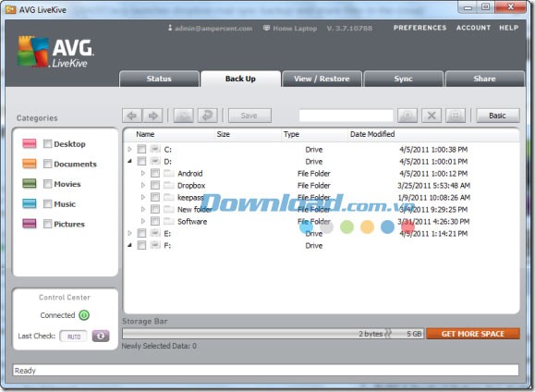Click the AUTO last check button
The width and height of the screenshot is (535, 392).
point(74,337)
